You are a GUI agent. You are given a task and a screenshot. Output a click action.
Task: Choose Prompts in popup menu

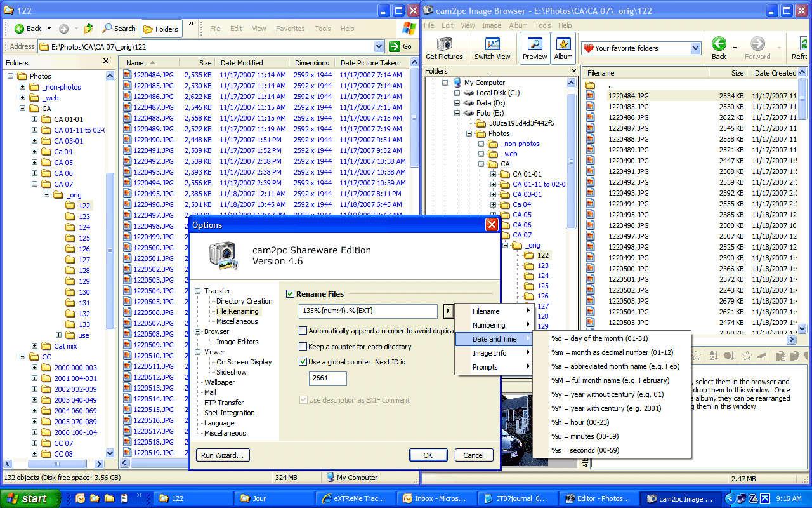click(494, 367)
